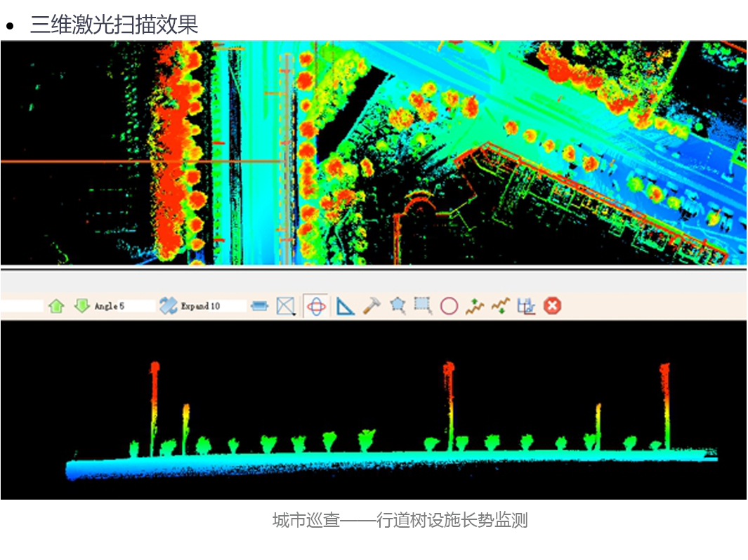748x560 pixels.
Task: Select the hammer tool icon
Action: 372,306
